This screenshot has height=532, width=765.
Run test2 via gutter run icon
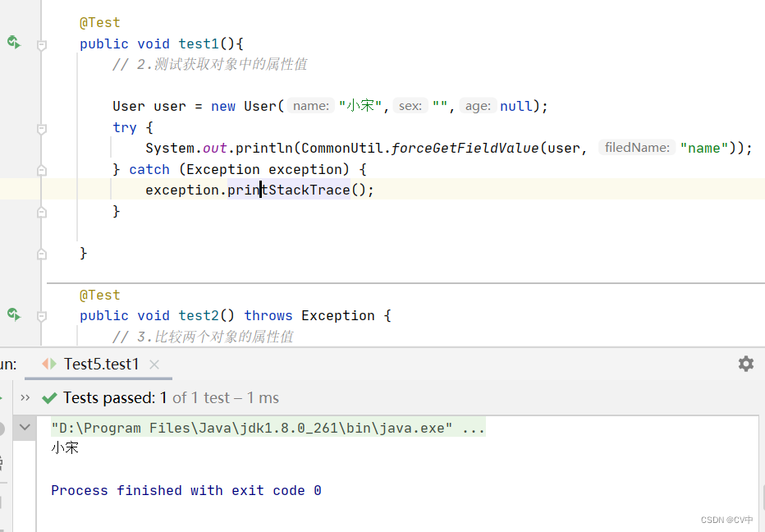[14, 314]
